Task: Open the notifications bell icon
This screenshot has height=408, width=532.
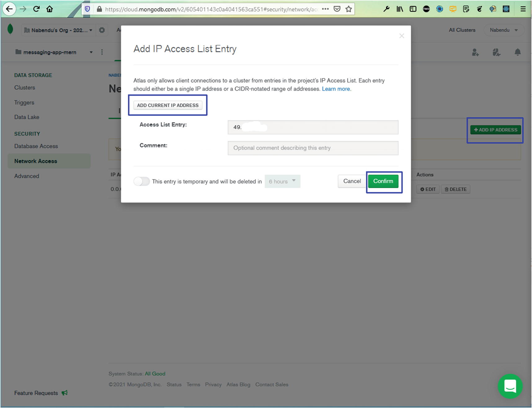Action: point(517,52)
